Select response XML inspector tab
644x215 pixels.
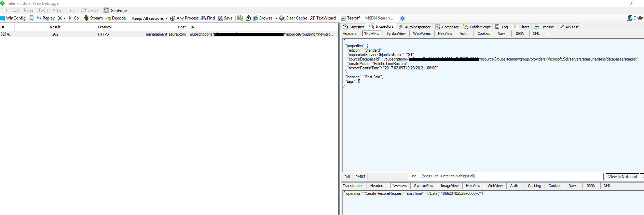(x=607, y=186)
